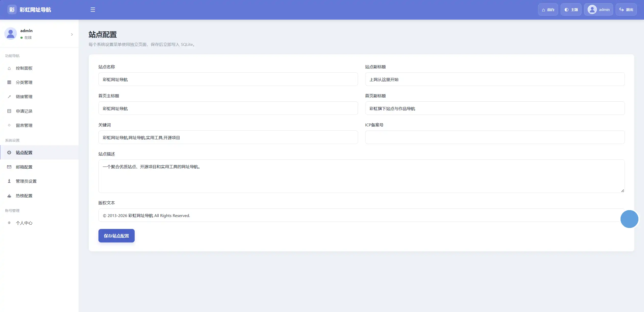The image size is (644, 312).
Task: Open 控制面板 dashboard menu item
Action: coord(39,68)
